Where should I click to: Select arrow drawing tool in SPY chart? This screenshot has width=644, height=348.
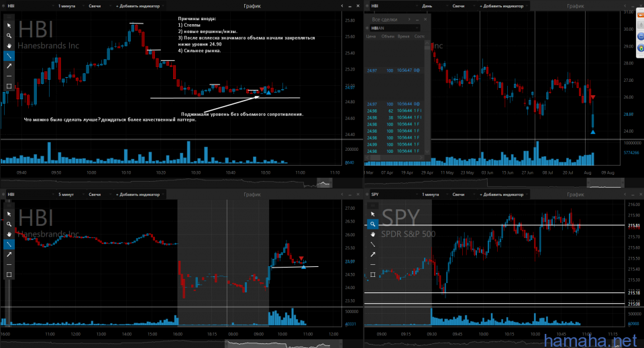[372, 254]
